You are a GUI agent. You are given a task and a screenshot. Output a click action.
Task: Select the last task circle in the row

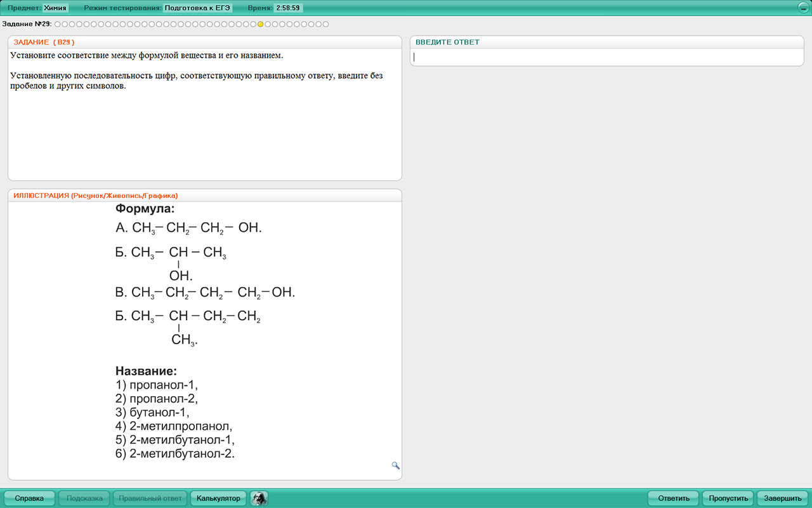[x=326, y=24]
